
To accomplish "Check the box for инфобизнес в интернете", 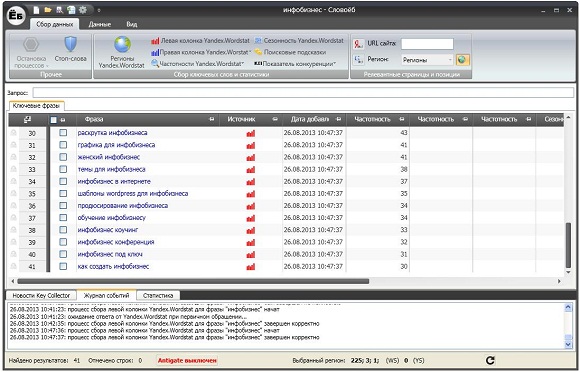I will coord(63,181).
